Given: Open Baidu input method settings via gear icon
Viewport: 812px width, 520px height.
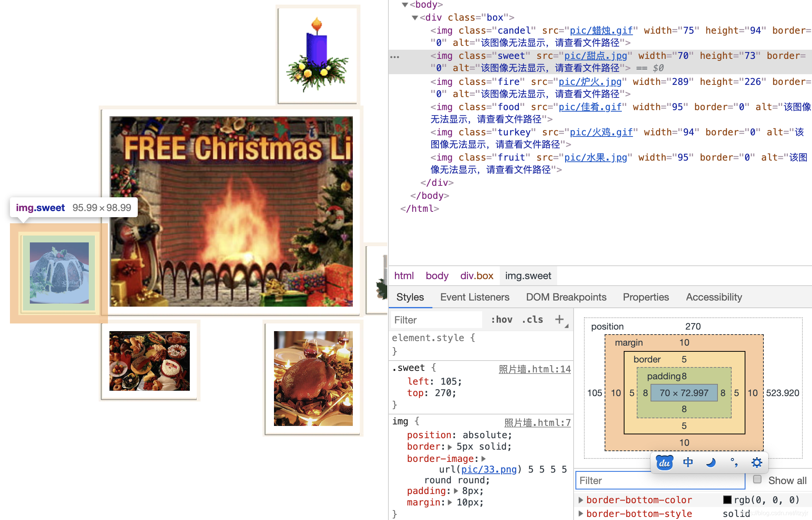Looking at the screenshot, I should (757, 463).
